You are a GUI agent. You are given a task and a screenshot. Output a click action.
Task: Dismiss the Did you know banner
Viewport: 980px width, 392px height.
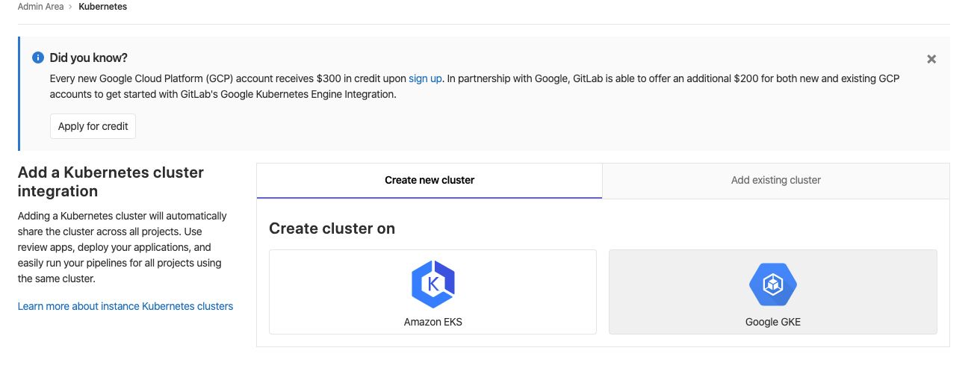point(931,59)
